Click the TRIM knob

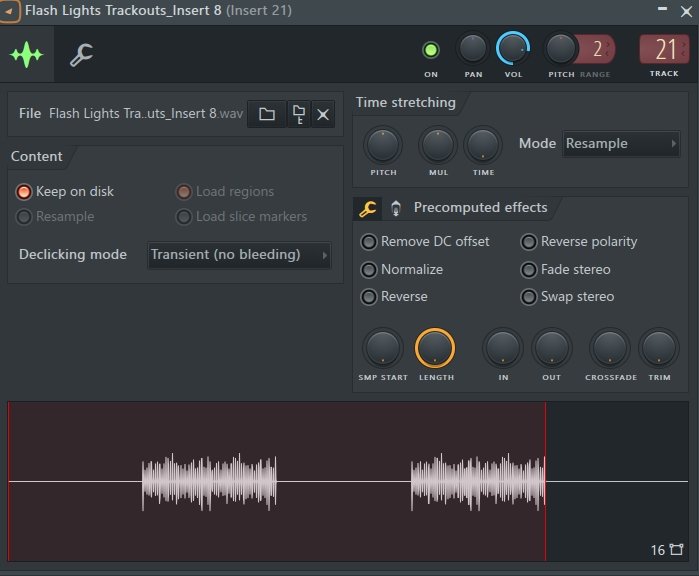coord(659,348)
